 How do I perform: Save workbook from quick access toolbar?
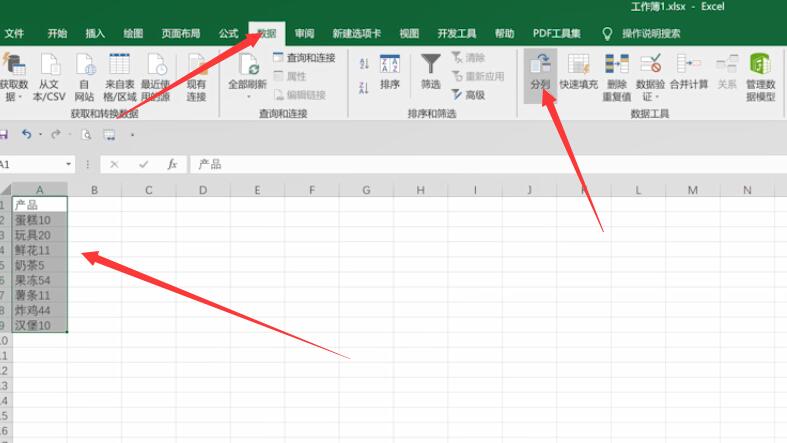(4, 134)
